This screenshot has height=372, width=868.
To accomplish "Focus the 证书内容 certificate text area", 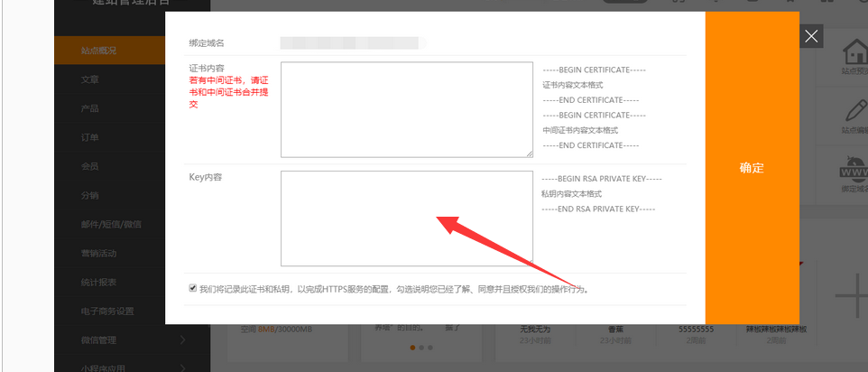I will (x=406, y=109).
